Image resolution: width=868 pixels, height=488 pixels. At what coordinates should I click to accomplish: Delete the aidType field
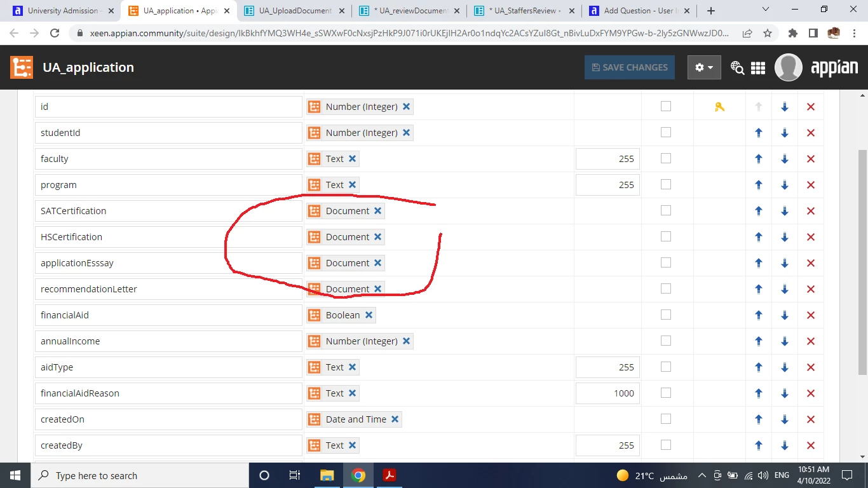coord(811,367)
